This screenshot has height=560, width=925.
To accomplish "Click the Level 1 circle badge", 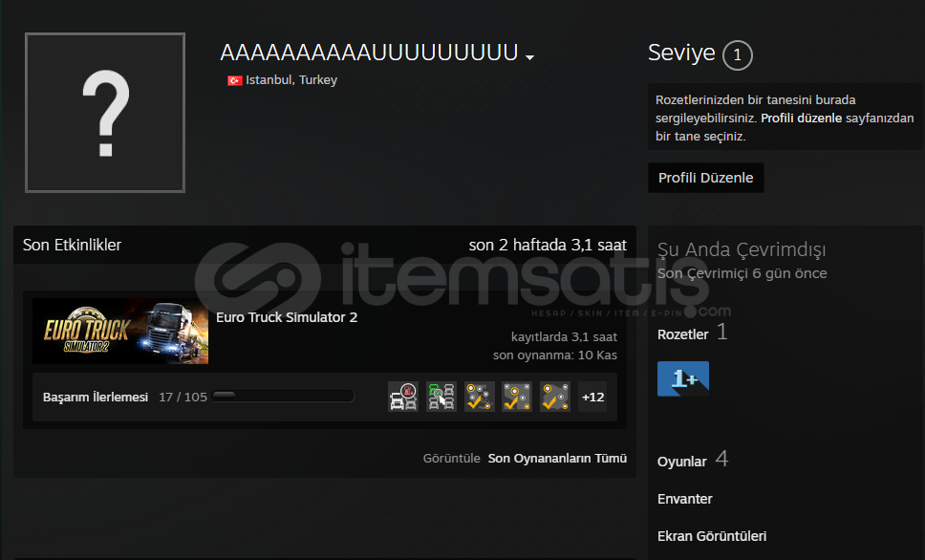I will tap(738, 55).
